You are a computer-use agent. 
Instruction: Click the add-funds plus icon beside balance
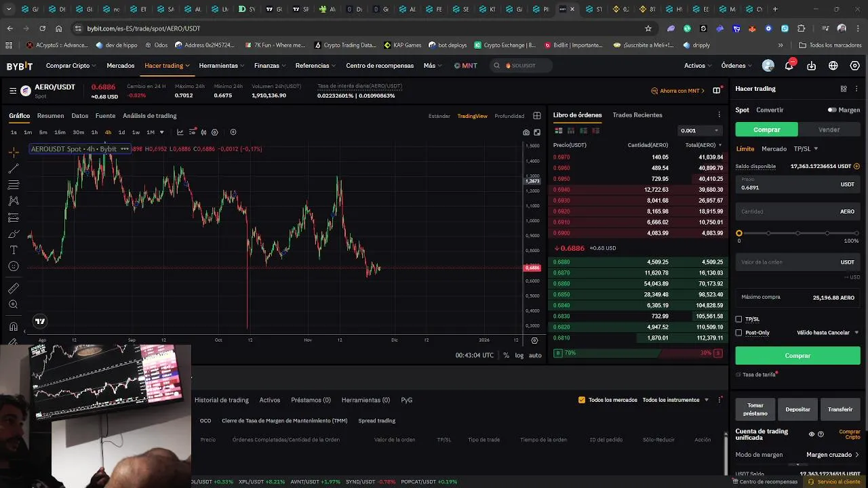pyautogui.click(x=856, y=166)
